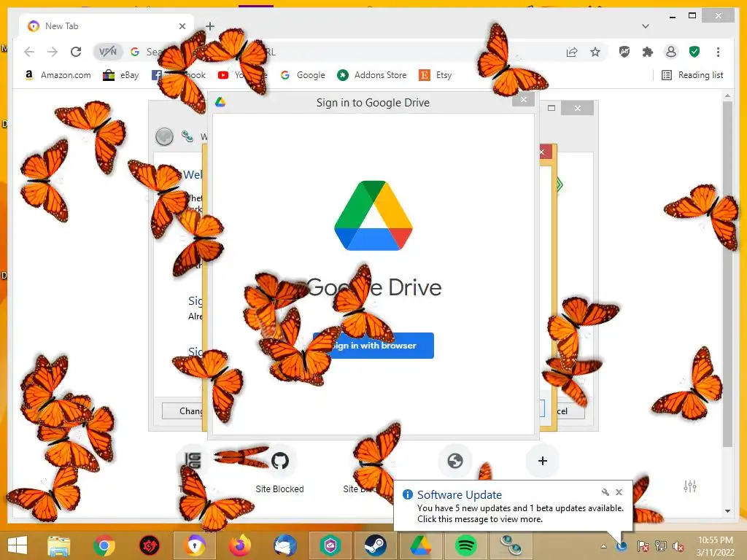This screenshot has width=747, height=560.
Task: Click the browser forward arrow
Action: click(53, 52)
